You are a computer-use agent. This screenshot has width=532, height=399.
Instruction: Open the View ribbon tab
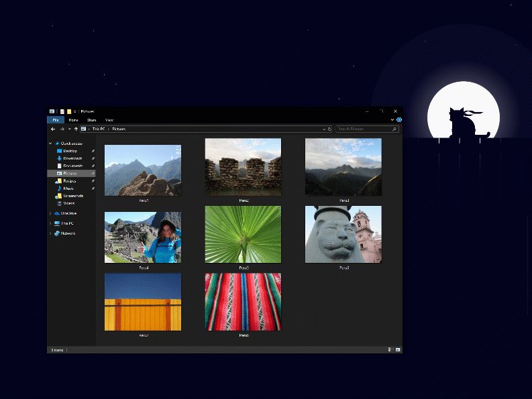pos(109,120)
